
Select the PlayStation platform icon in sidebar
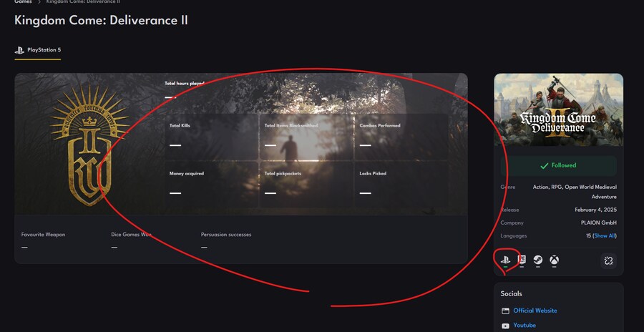tap(505, 260)
